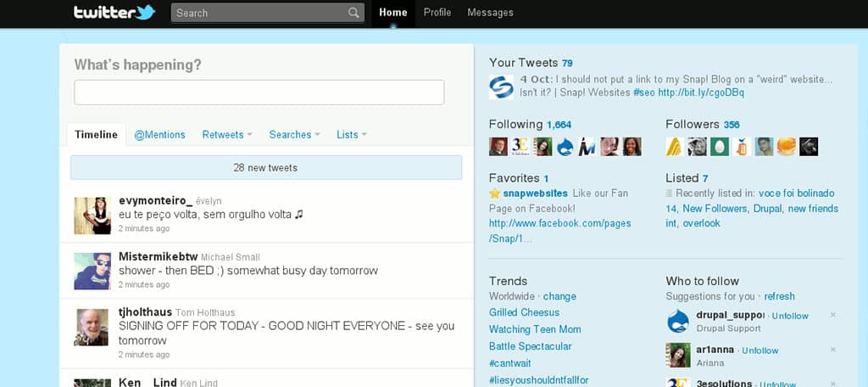Viewport: 868px width, 387px height.
Task: Click the search magnifier icon
Action: coord(353,13)
